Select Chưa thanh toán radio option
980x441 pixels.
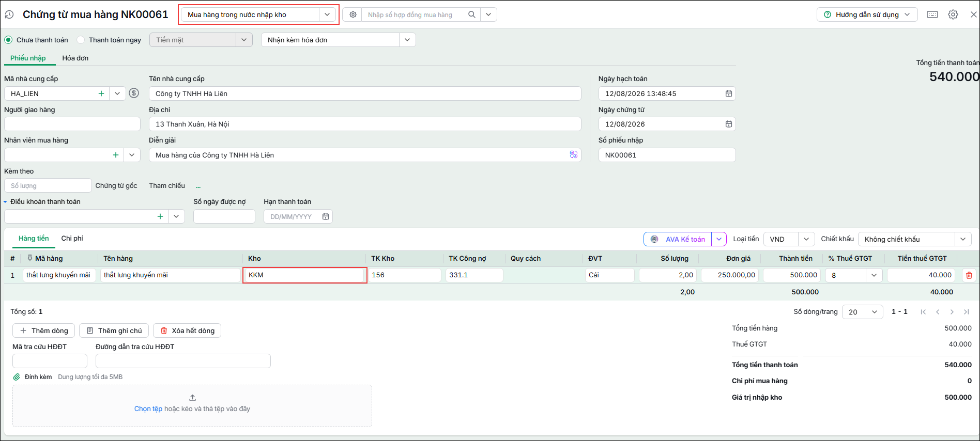point(8,40)
